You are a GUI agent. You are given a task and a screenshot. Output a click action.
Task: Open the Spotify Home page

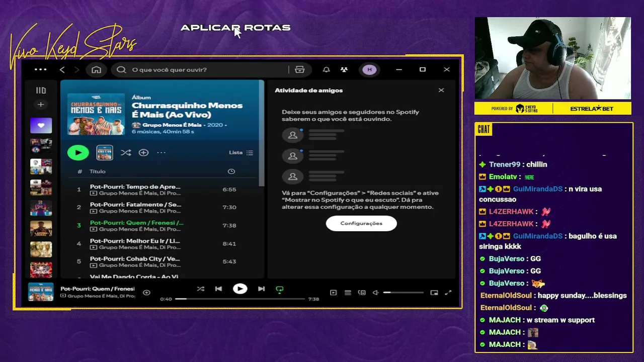point(96,69)
